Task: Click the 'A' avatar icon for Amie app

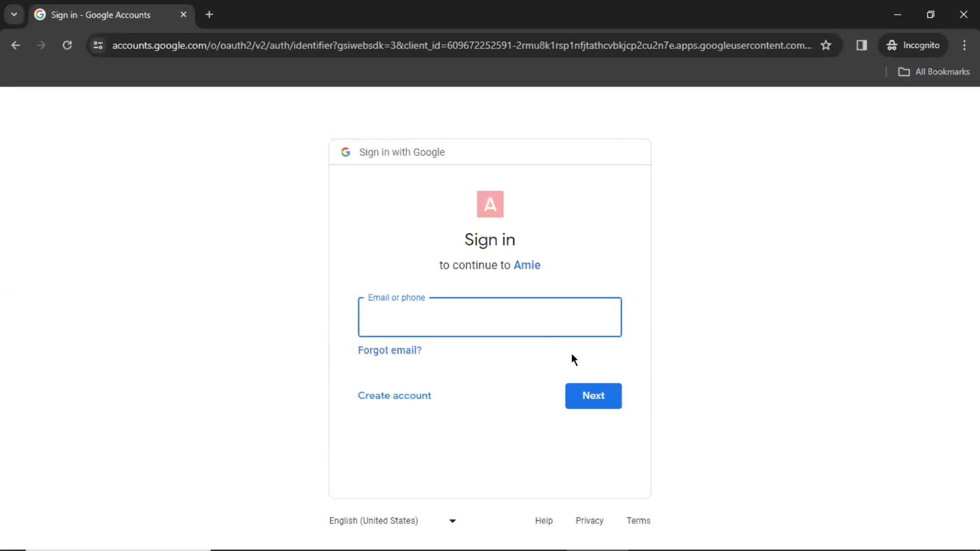Action: coord(490,204)
